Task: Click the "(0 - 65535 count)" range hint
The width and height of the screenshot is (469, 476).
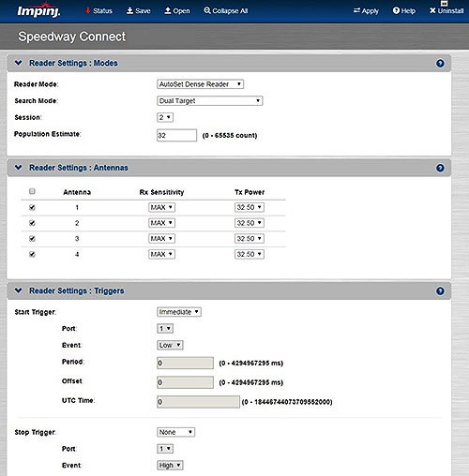Action: [x=230, y=136]
